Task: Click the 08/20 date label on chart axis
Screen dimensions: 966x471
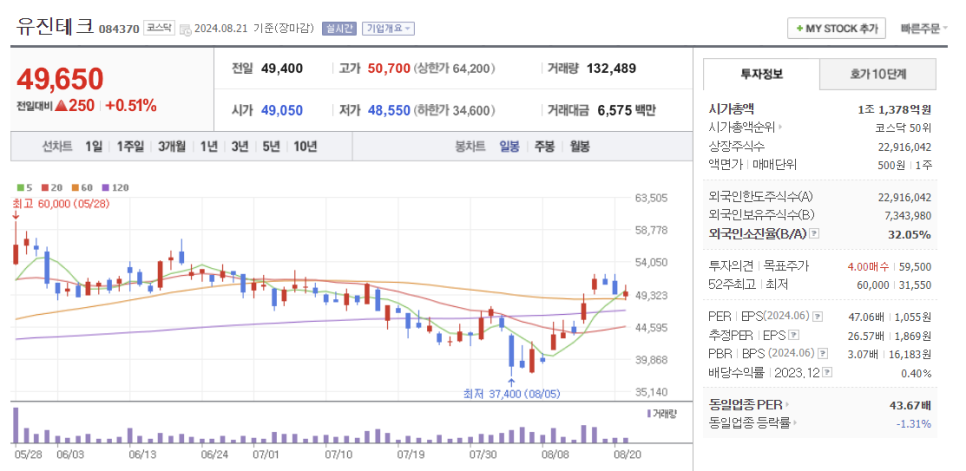Action: click(627, 454)
